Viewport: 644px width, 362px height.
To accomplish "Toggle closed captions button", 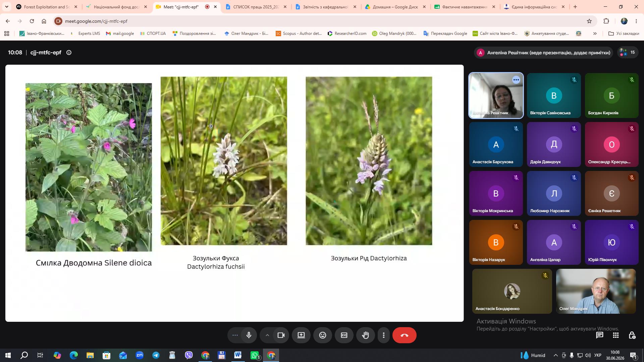I will point(344,335).
